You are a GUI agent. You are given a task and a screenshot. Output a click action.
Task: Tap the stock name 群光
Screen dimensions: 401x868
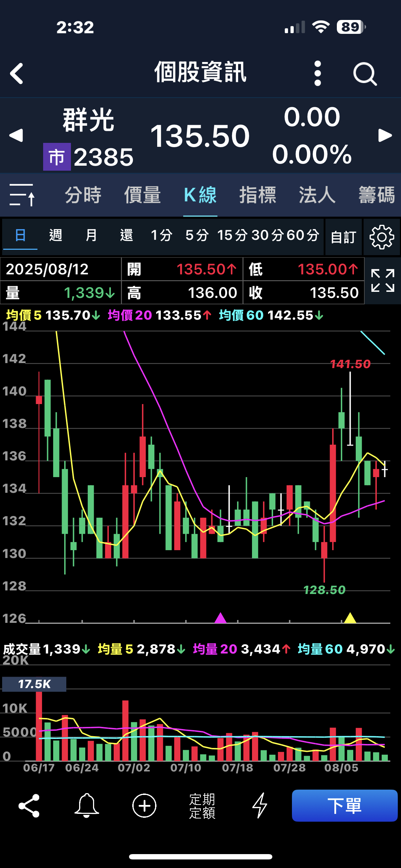point(88,120)
